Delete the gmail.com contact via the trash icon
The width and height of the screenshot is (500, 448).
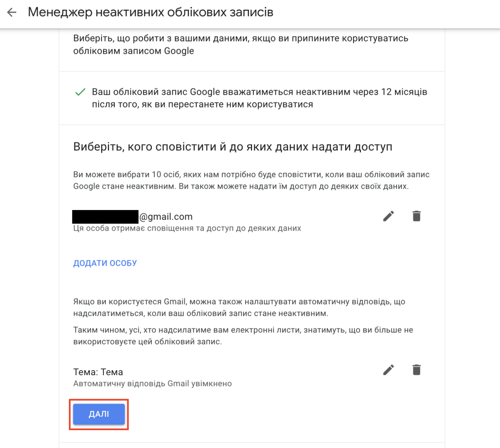click(x=417, y=216)
